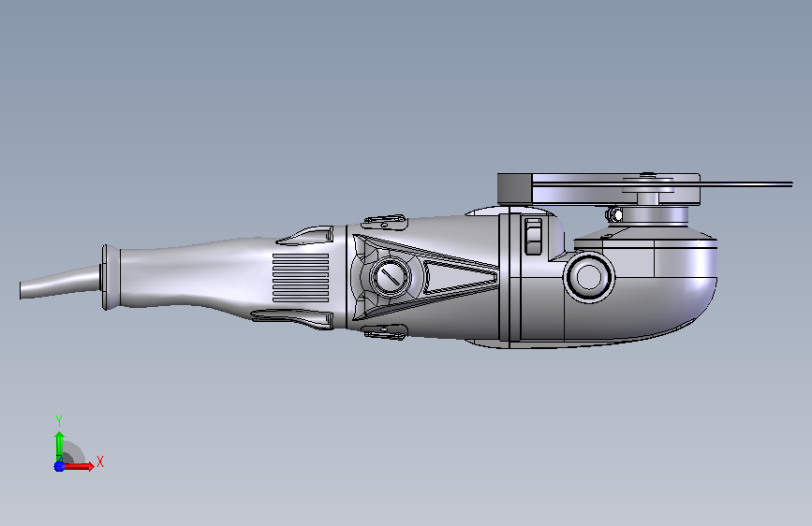Select the rectangular slide switch near the gear head
This screenshot has width=812, height=526.
[534, 236]
